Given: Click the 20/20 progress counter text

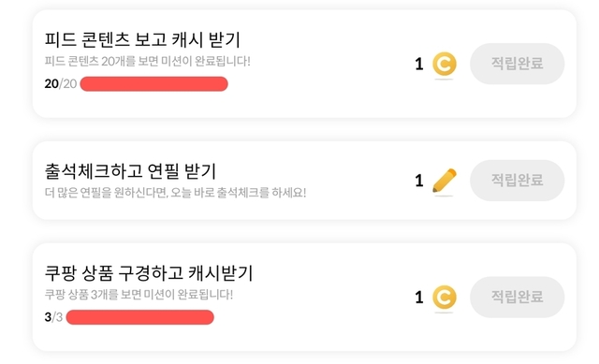Looking at the screenshot, I should (x=61, y=83).
